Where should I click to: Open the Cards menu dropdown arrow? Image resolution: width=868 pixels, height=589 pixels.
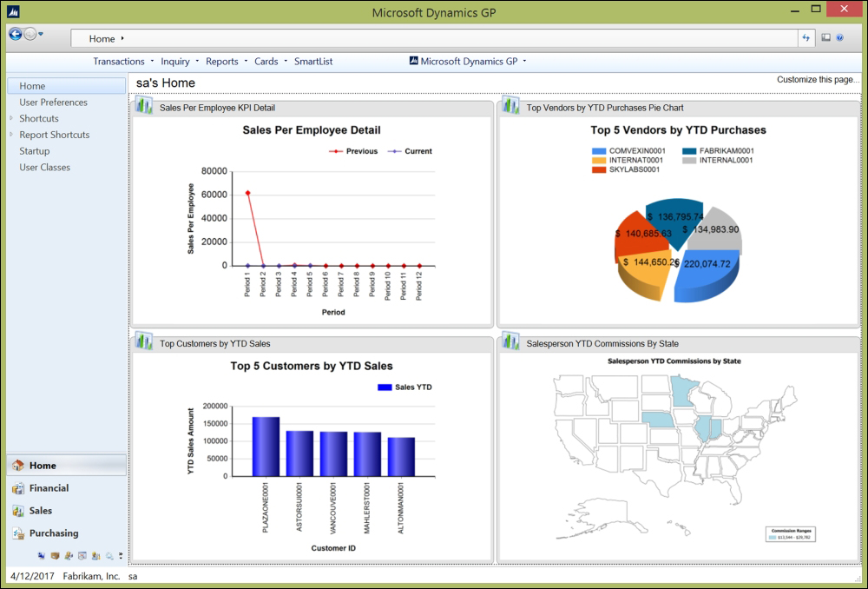[286, 61]
